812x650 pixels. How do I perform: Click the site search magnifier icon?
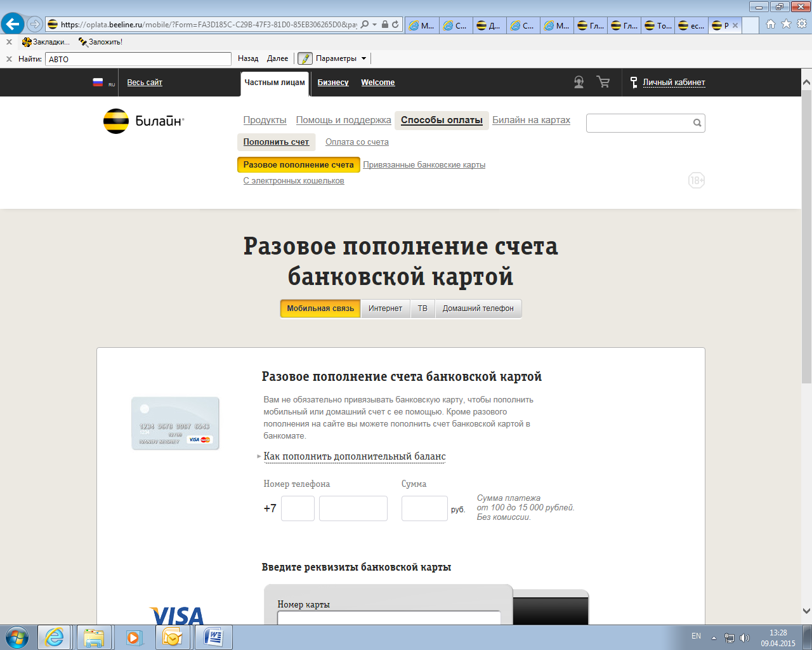(x=697, y=123)
